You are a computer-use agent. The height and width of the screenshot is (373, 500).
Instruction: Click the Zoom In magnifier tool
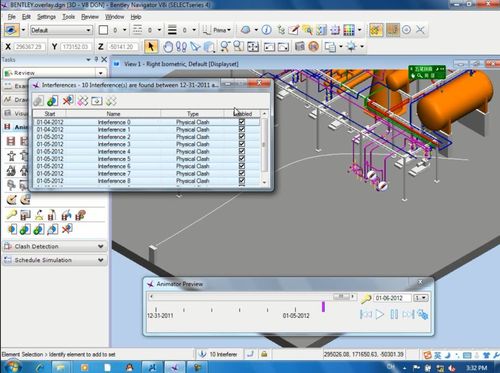click(225, 47)
